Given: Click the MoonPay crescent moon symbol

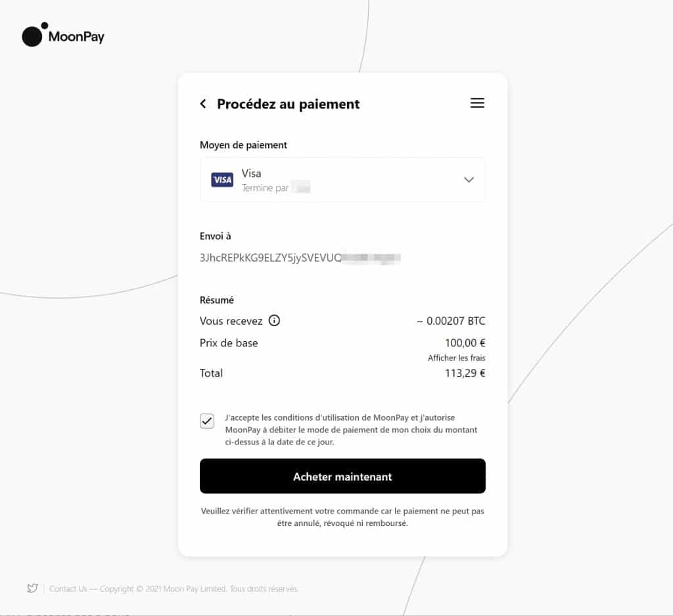Looking at the screenshot, I should pyautogui.click(x=32, y=35).
